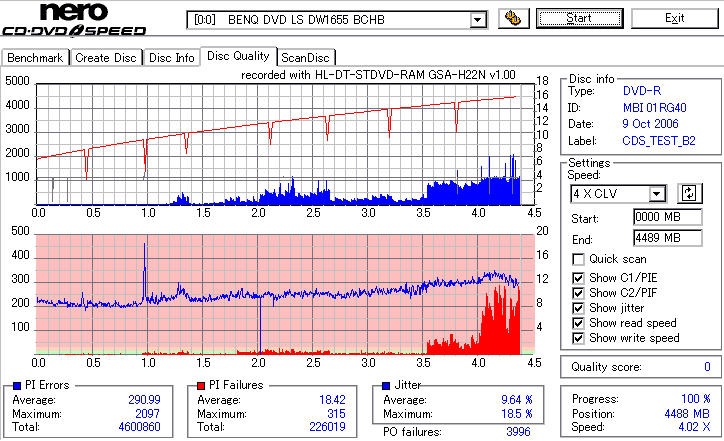This screenshot has width=724, height=441.
Task: Toggle the Quick scan checkbox
Action: click(578, 259)
